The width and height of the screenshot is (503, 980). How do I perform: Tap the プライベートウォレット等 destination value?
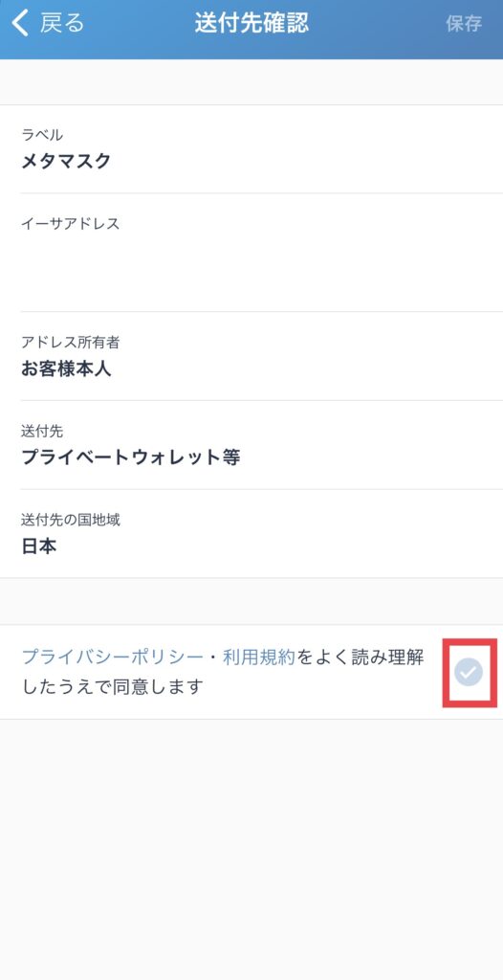(x=131, y=457)
